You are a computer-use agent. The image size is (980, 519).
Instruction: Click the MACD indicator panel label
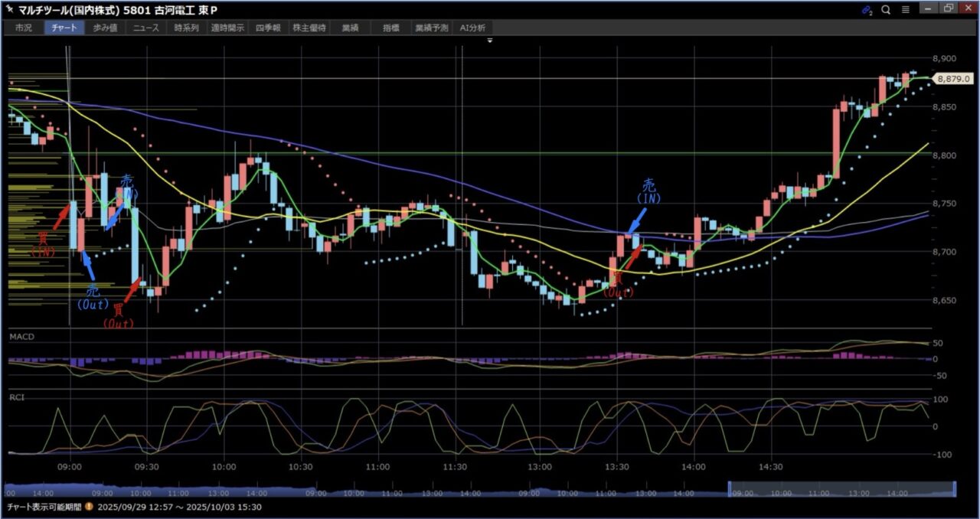coord(21,337)
